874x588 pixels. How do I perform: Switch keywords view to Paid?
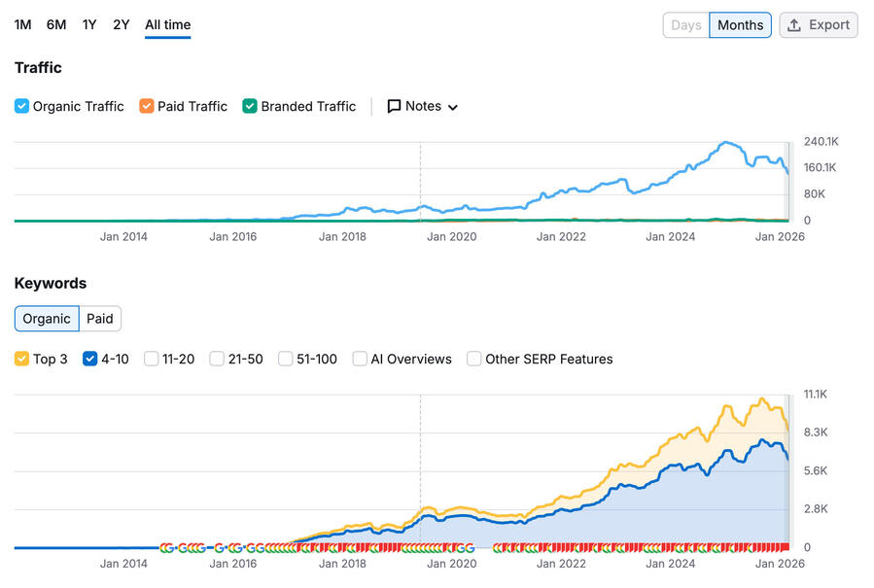tap(100, 319)
